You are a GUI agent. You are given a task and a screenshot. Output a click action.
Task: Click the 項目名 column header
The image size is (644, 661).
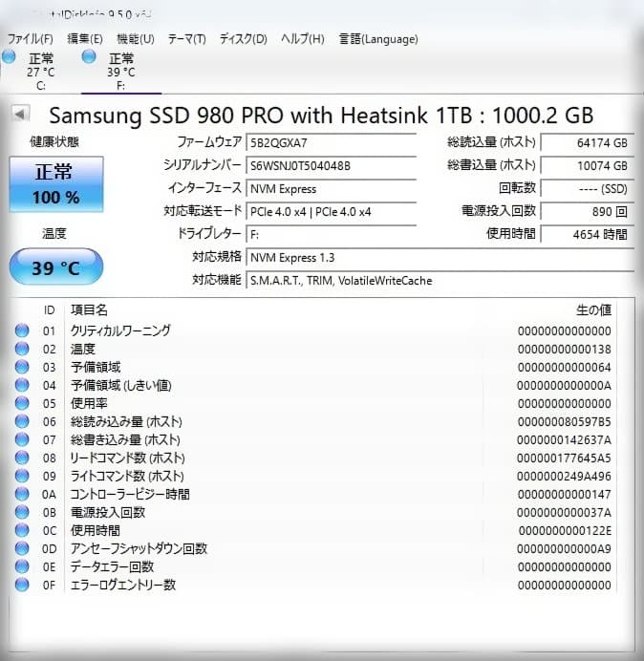(89, 310)
